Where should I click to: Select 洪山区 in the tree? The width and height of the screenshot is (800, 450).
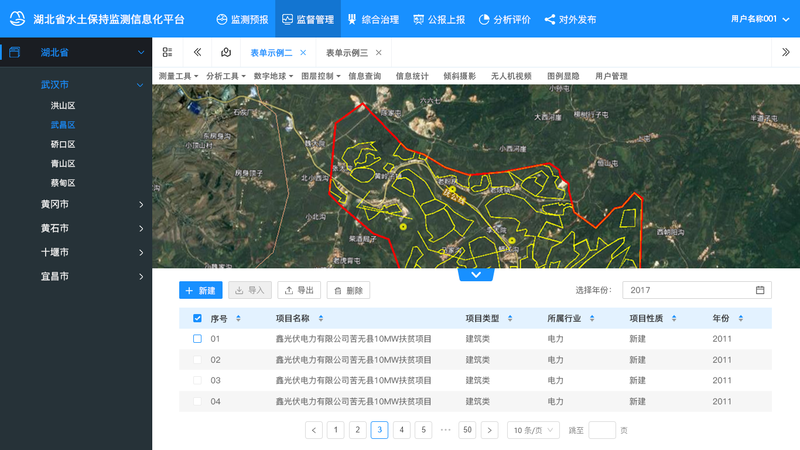[x=63, y=106]
